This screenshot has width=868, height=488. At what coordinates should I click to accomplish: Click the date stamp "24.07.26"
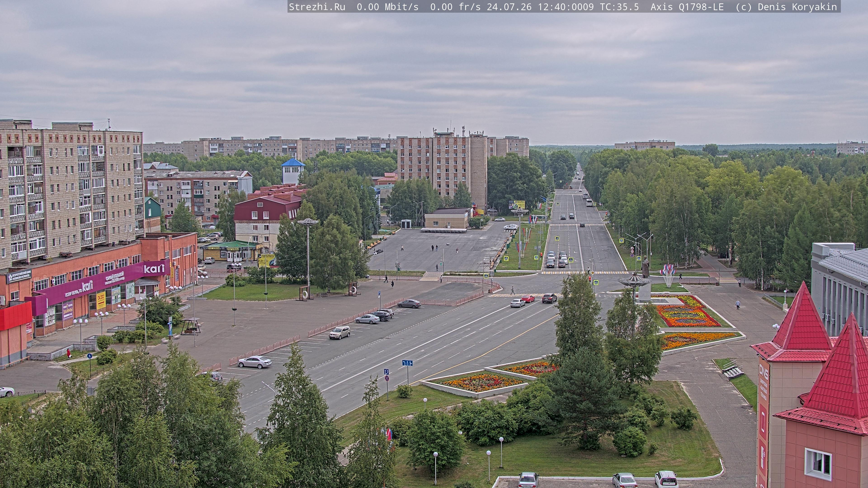pos(509,7)
